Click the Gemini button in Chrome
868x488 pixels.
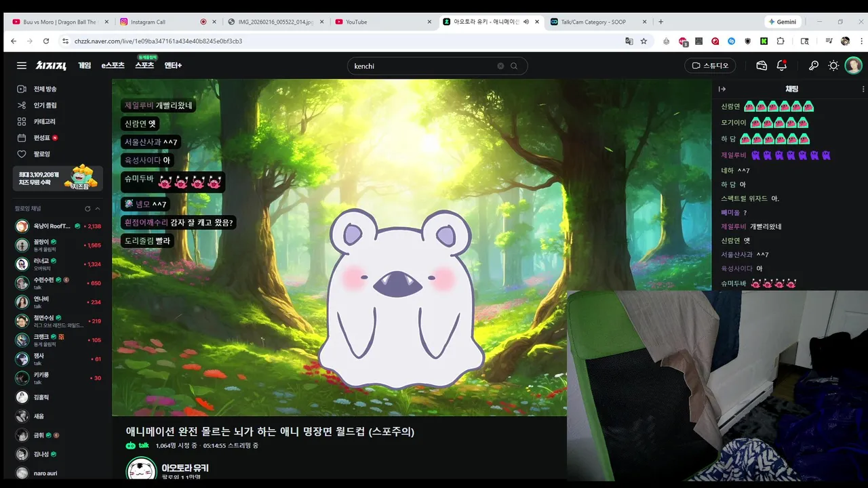coord(783,22)
